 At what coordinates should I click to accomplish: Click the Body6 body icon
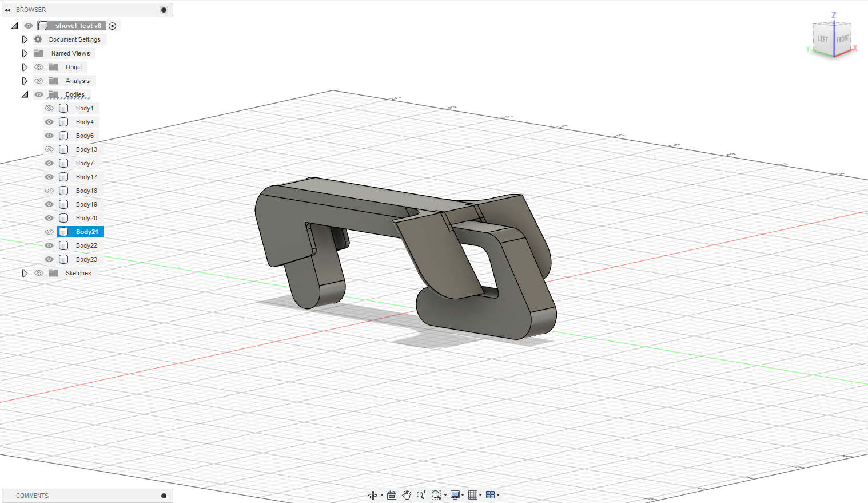coord(63,136)
